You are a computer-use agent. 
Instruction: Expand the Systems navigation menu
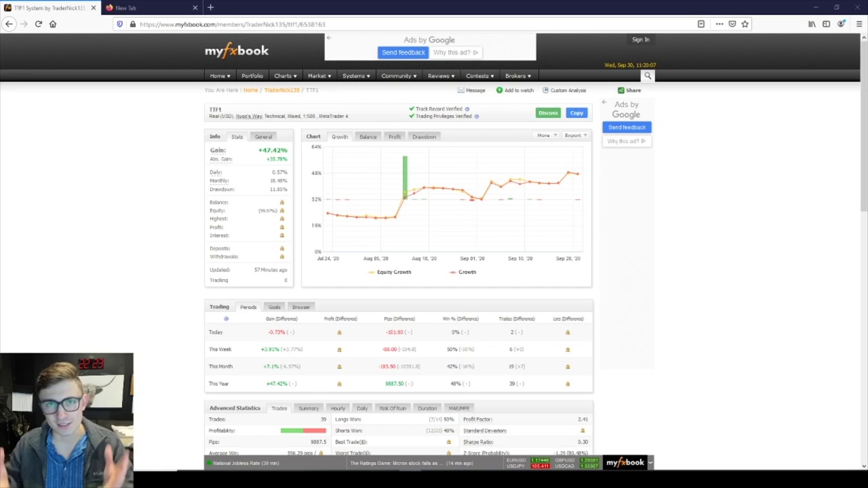pos(355,76)
